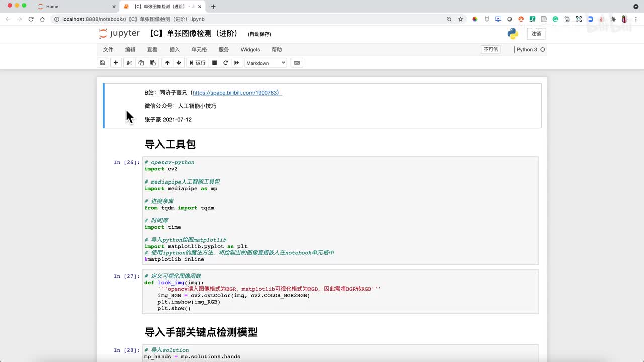Click the In [27] look_img code cell

341,292
